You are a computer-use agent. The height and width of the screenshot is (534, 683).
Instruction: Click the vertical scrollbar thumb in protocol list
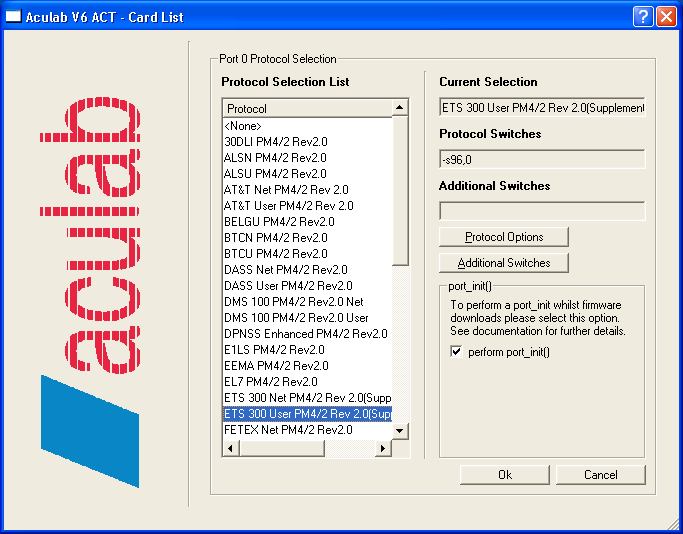(x=399, y=190)
